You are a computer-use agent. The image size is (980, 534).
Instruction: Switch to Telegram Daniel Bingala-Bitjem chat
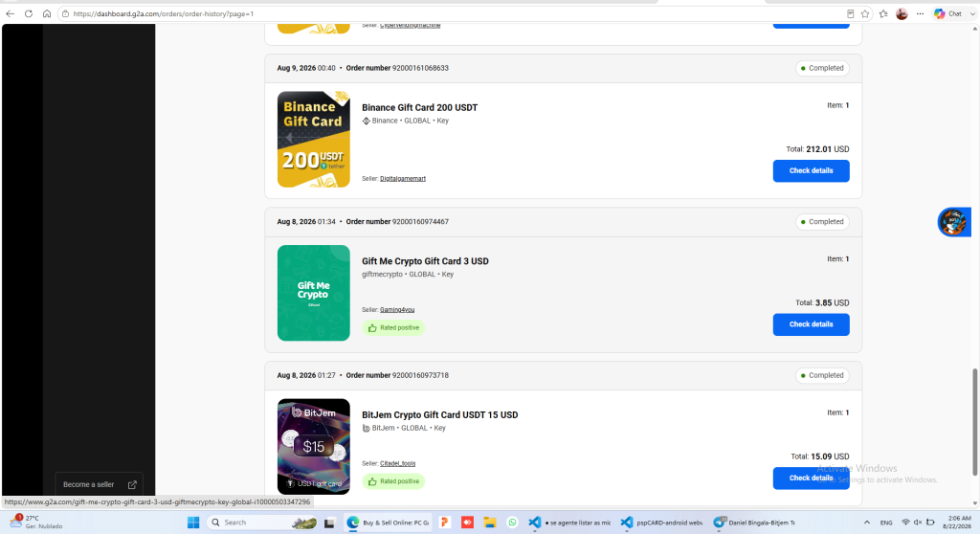pos(754,523)
